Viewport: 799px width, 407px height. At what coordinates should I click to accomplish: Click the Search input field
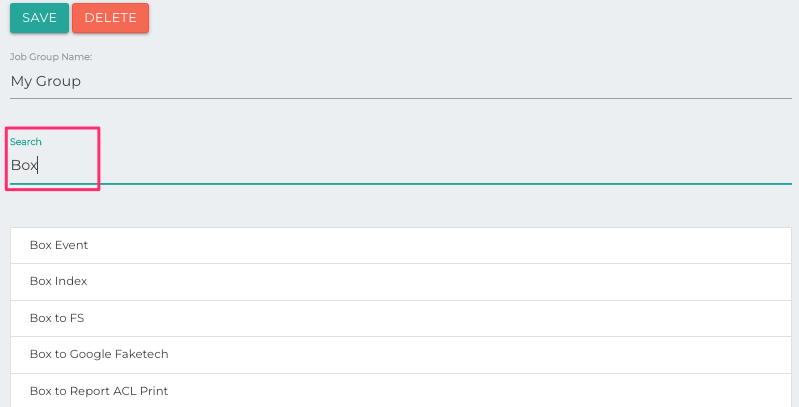coord(400,166)
